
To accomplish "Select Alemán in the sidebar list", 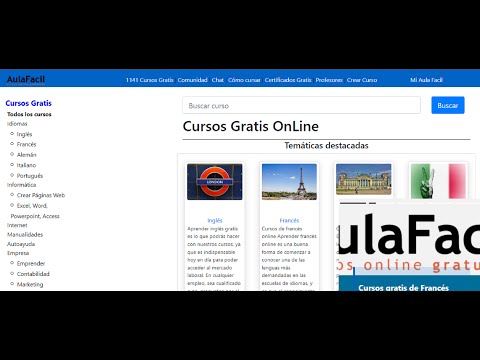I will coord(27,155).
